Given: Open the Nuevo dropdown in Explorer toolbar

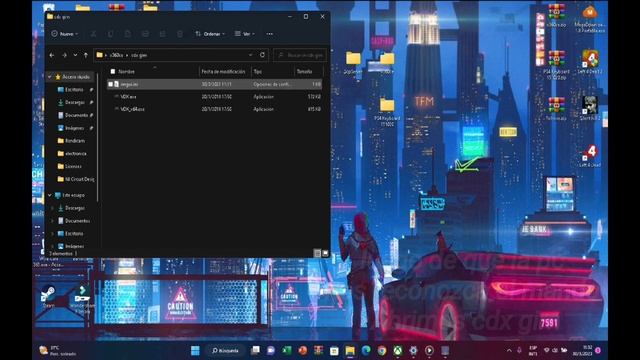Looking at the screenshot, I should click(64, 34).
